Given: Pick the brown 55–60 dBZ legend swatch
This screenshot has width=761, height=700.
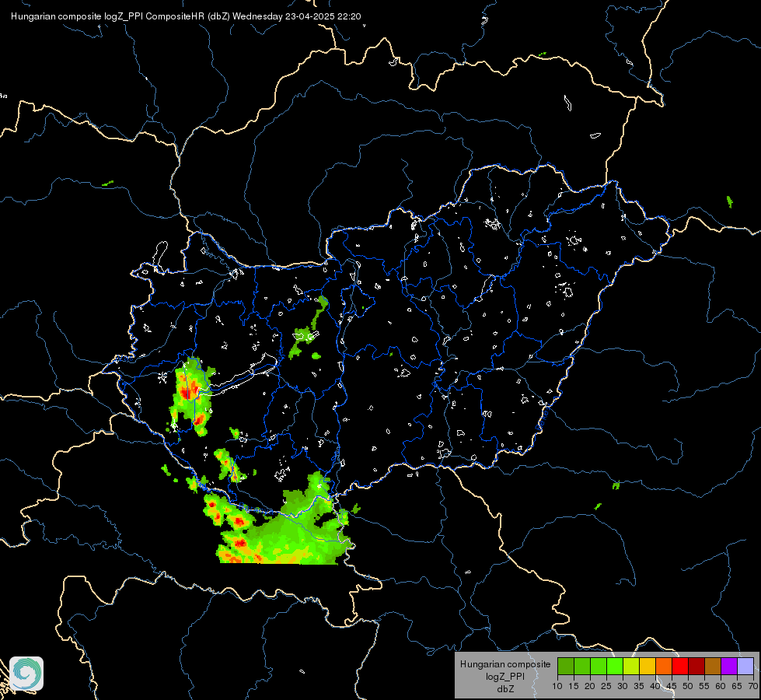Looking at the screenshot, I should [x=713, y=666].
